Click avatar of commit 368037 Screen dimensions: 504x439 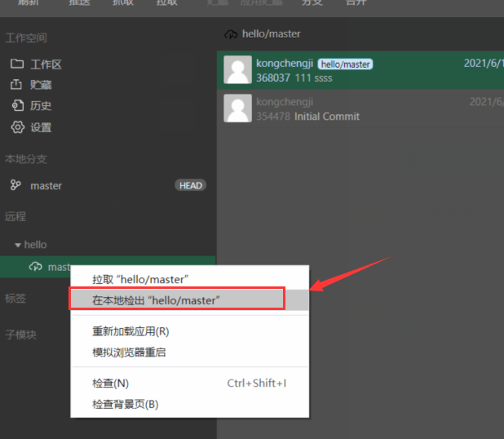tap(237, 69)
